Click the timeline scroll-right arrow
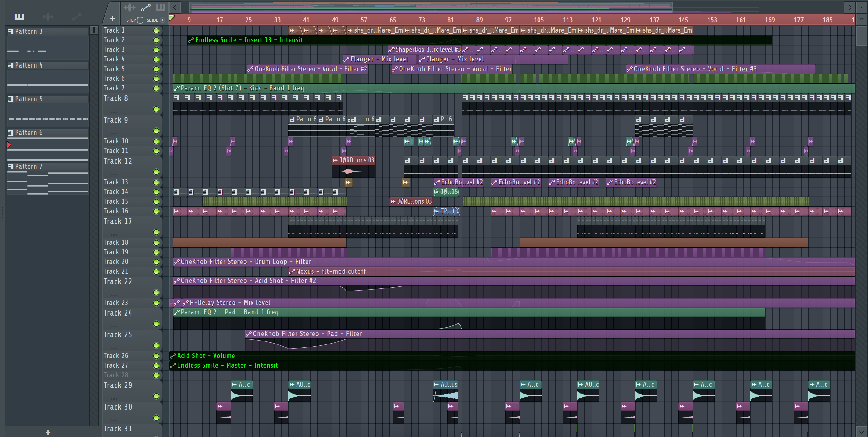Screen dimensions: 868x437 [x=850, y=7]
